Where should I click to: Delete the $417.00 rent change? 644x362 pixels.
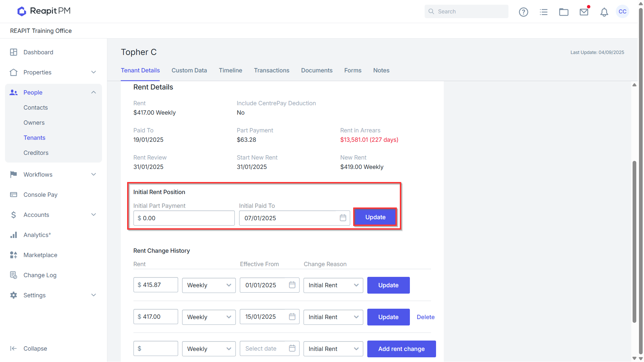pos(426,317)
